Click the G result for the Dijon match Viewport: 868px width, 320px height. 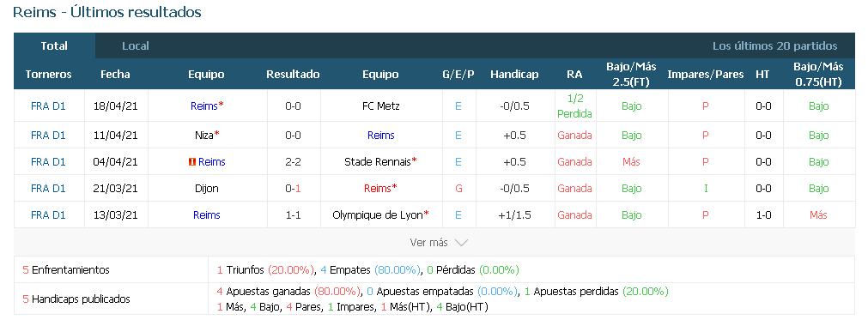[x=458, y=189]
